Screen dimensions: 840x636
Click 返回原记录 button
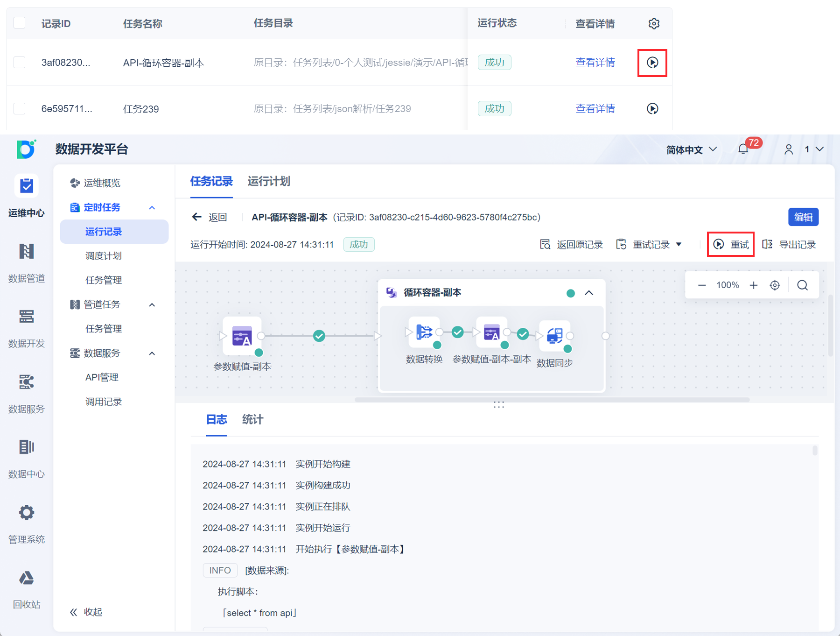click(x=571, y=245)
